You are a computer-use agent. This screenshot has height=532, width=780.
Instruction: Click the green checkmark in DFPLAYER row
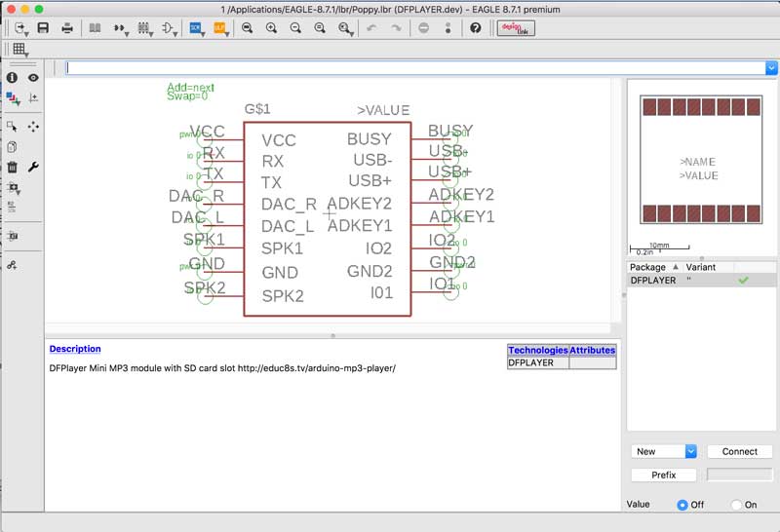(x=743, y=281)
